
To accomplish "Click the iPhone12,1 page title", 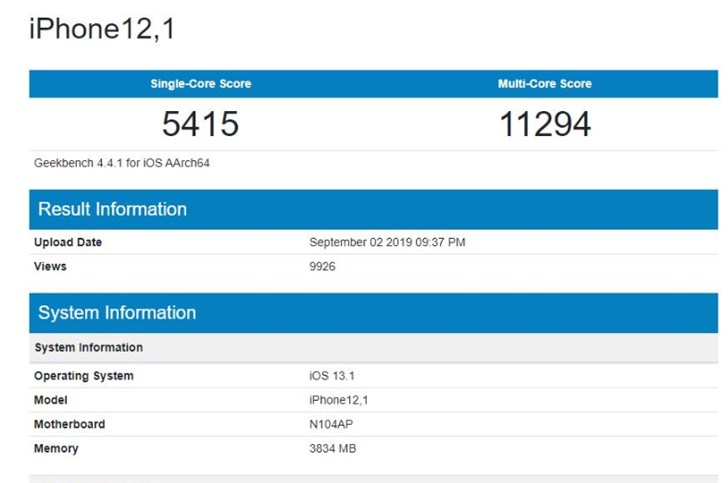I will 101,30.
